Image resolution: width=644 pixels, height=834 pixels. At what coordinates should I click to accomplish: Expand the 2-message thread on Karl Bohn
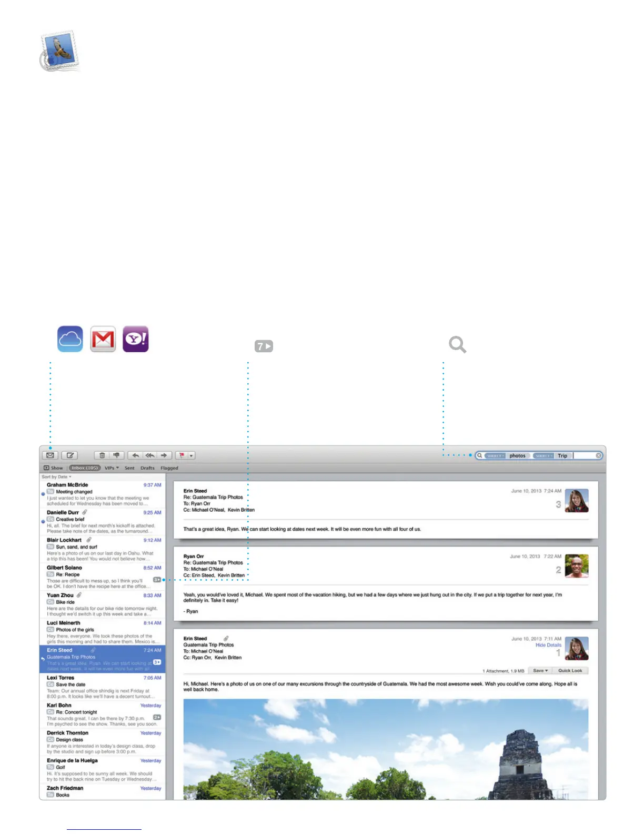157,717
